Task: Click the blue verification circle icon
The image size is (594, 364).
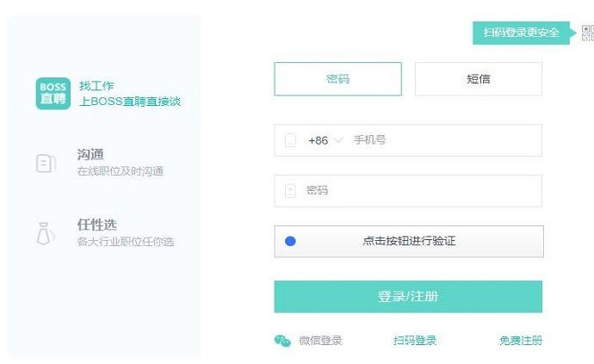Action: pyautogui.click(x=290, y=241)
